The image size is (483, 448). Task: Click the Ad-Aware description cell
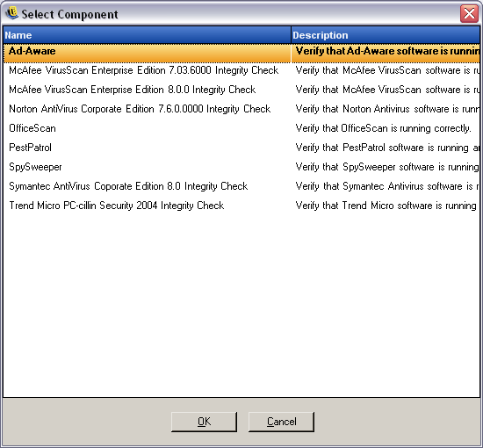click(x=386, y=54)
